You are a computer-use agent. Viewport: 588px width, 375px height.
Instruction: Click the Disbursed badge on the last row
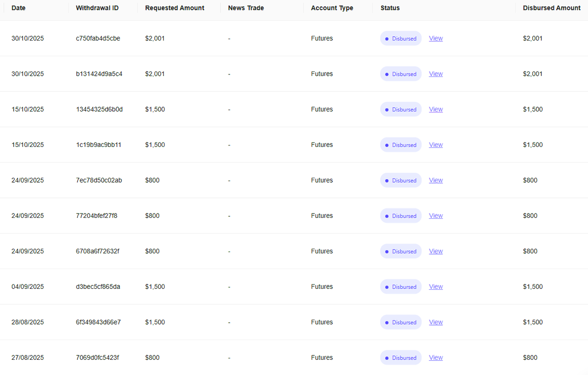[401, 357]
